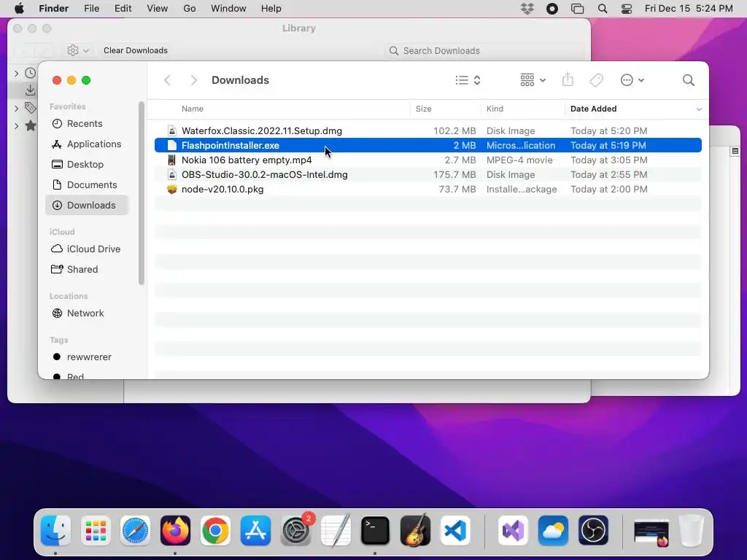Image resolution: width=747 pixels, height=560 pixels.
Task: Click the sidebar scrollbar in Finder
Action: pyautogui.click(x=141, y=192)
